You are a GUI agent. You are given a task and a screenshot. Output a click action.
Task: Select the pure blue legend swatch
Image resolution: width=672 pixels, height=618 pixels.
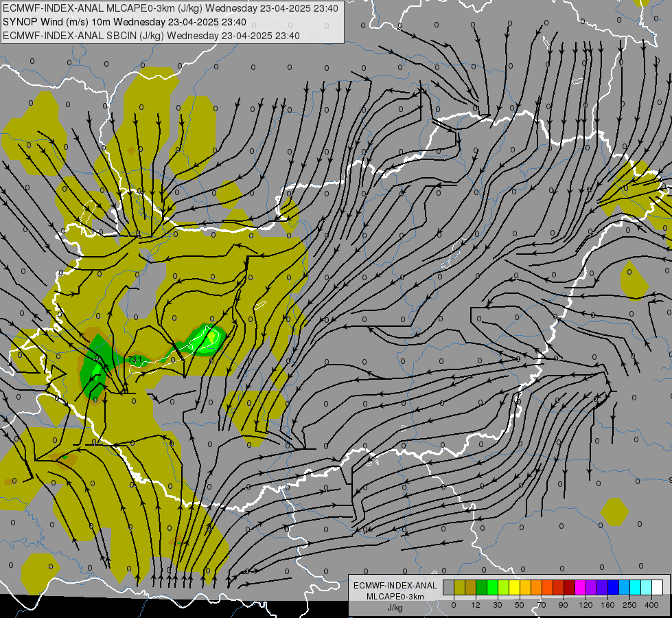tap(614, 587)
